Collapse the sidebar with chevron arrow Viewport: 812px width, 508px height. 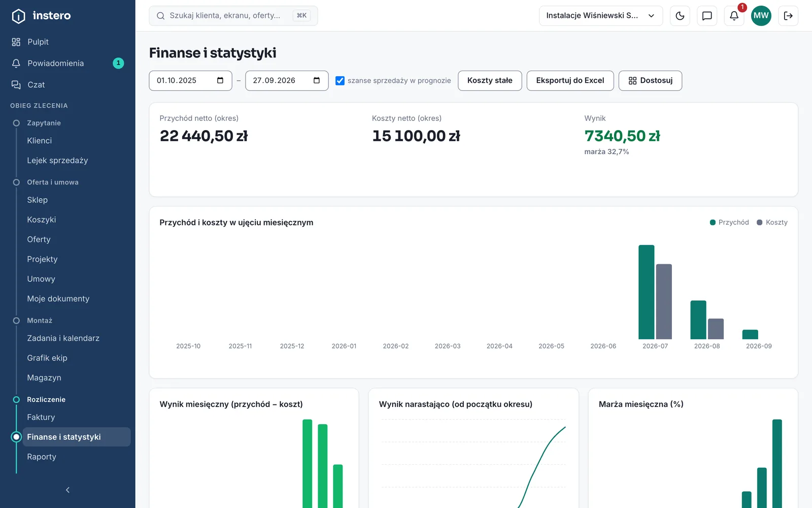pyautogui.click(x=67, y=490)
